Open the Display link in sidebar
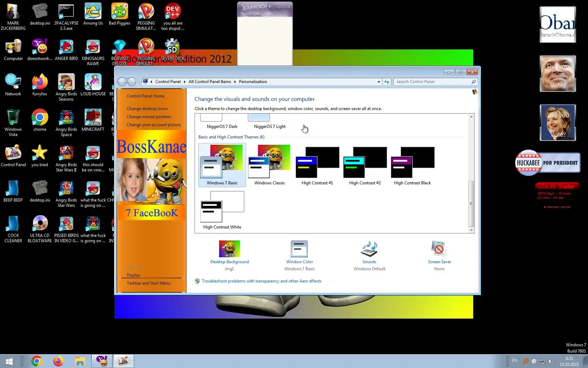 click(133, 275)
